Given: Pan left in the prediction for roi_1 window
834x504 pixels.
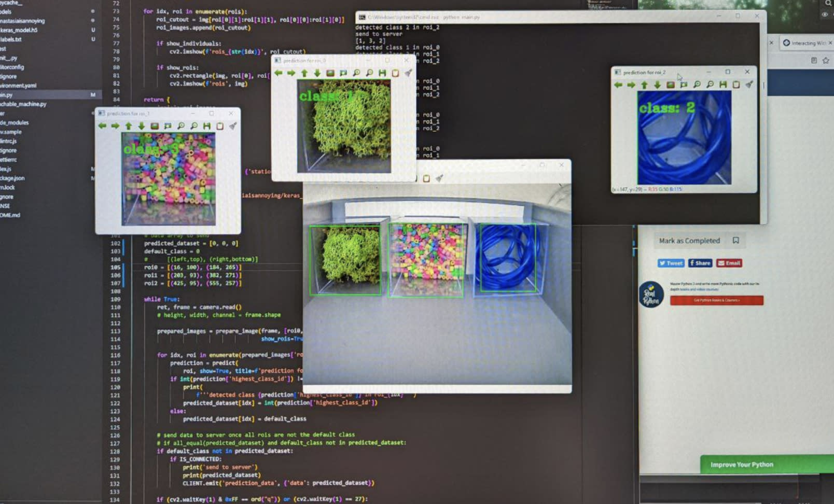Looking at the screenshot, I should coord(102,126).
